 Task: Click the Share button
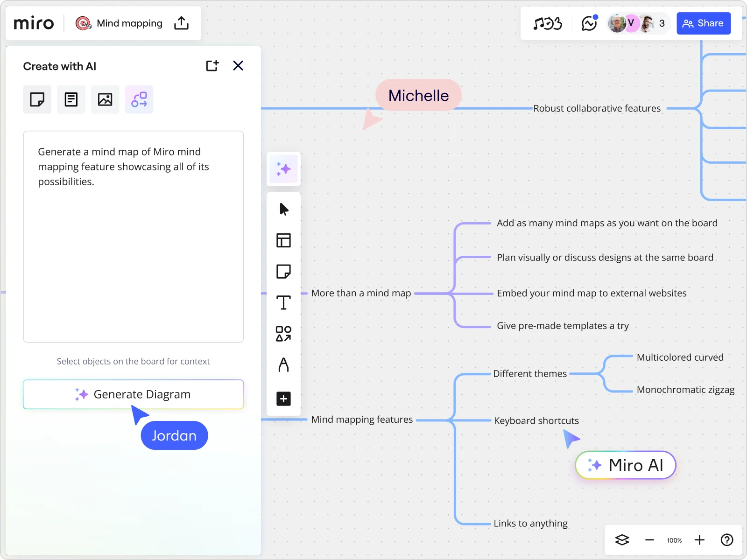coord(703,23)
